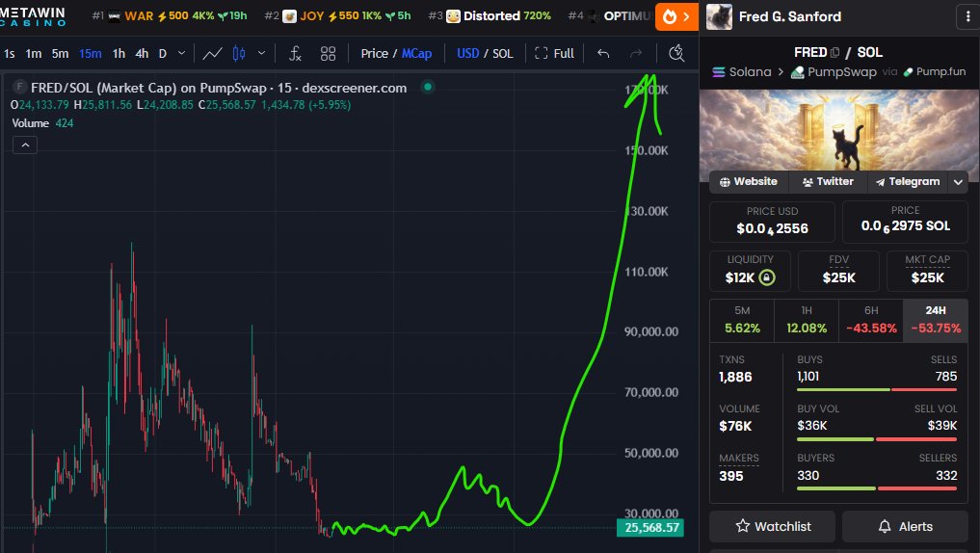Screen dimensions: 980x553
Task: Undo the last chart action
Action: [x=603, y=54]
